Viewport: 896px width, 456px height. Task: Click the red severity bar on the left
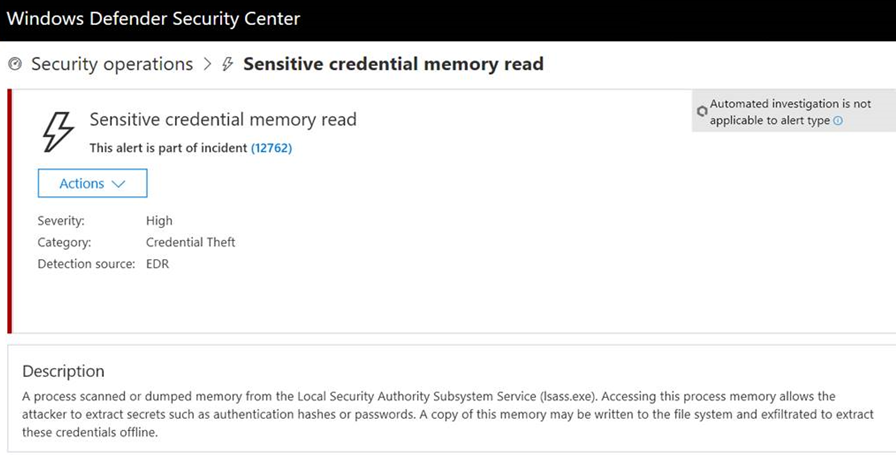tap(10, 210)
